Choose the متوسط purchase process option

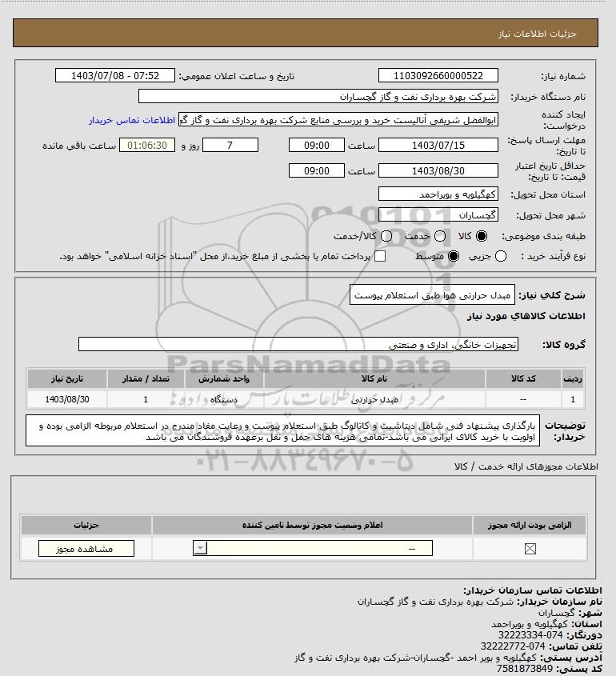pyautogui.click(x=453, y=256)
